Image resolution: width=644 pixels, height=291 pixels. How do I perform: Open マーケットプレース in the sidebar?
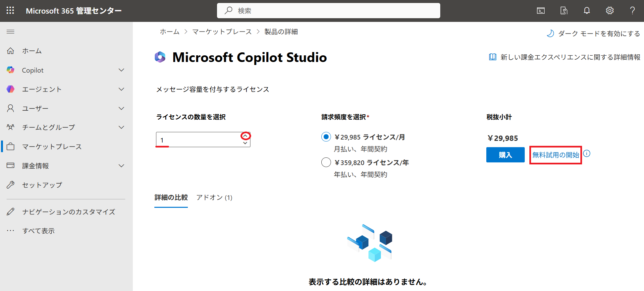click(x=52, y=146)
